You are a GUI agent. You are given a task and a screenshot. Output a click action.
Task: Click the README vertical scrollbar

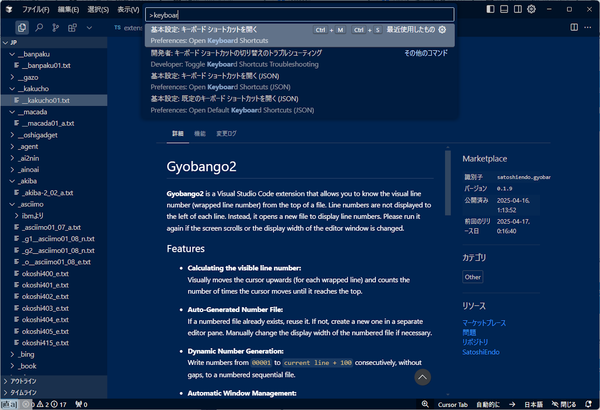[448, 183]
